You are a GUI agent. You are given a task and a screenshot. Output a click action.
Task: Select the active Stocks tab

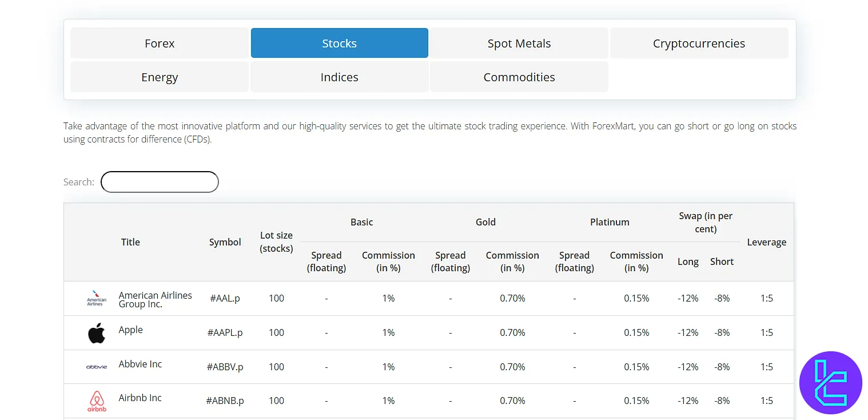(339, 43)
